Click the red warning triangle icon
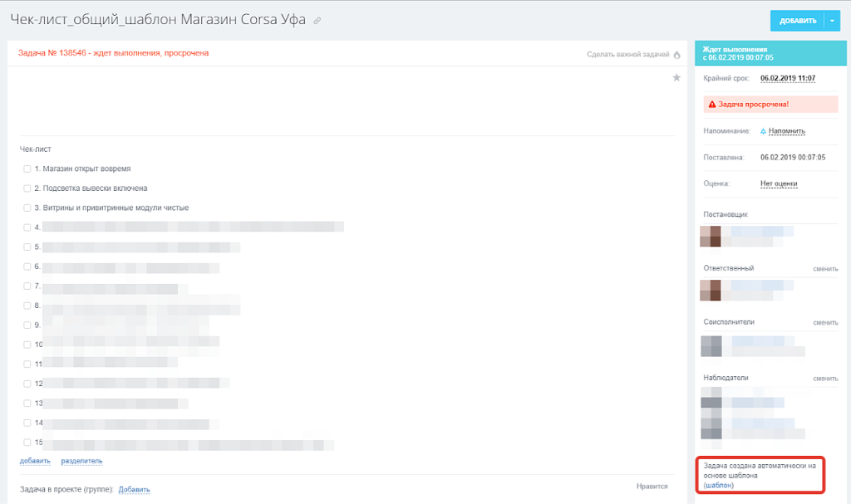Viewport: 851px width, 504px height. [x=712, y=104]
